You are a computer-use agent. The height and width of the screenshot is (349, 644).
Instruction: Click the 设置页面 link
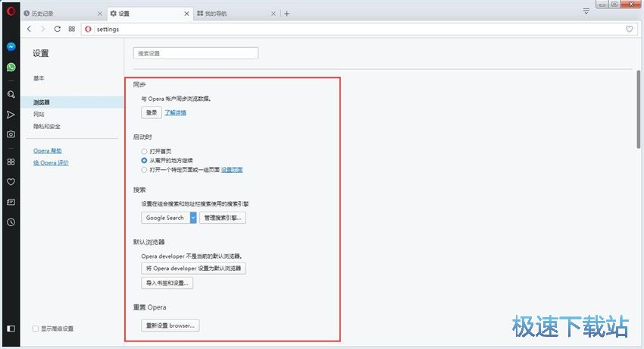click(x=232, y=170)
